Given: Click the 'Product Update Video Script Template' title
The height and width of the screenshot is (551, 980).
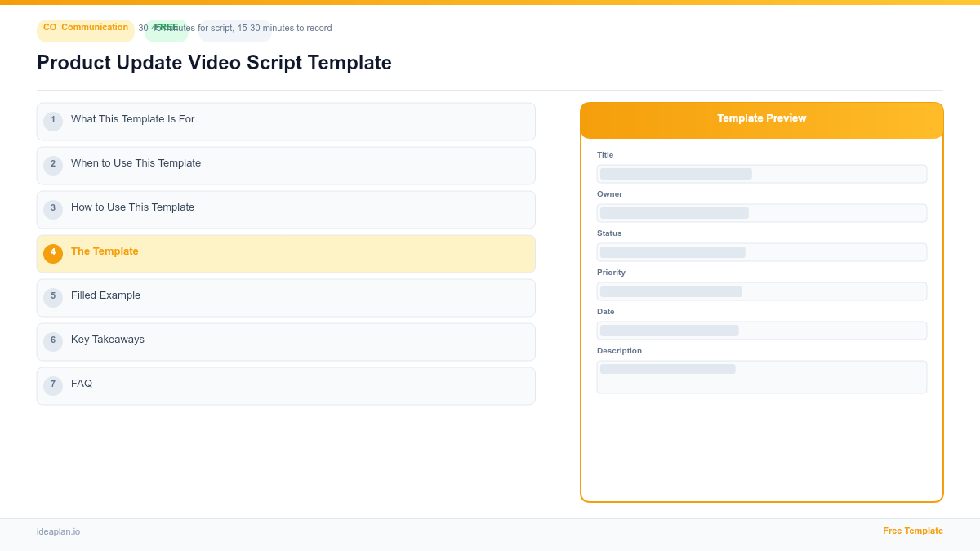Looking at the screenshot, I should click(214, 63).
